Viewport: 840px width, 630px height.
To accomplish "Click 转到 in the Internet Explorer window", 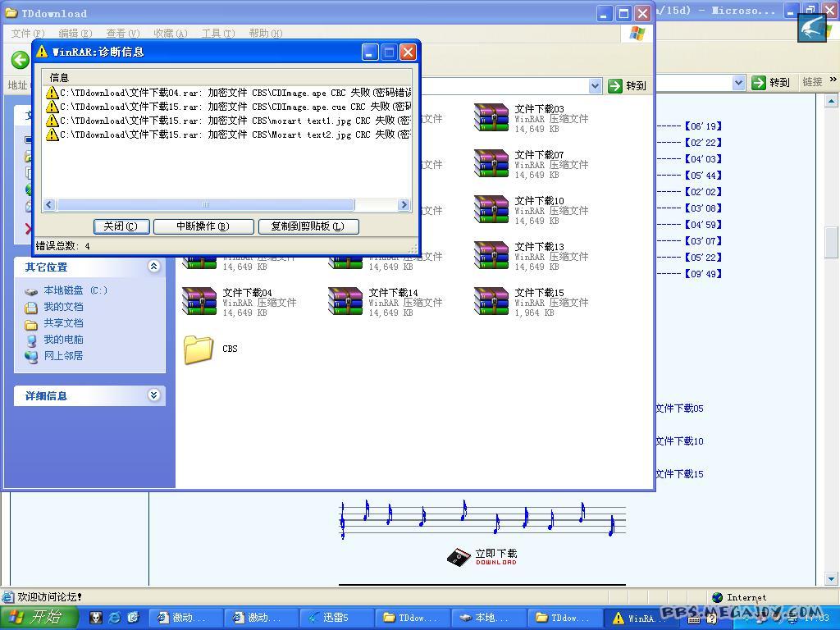I will pos(771,83).
